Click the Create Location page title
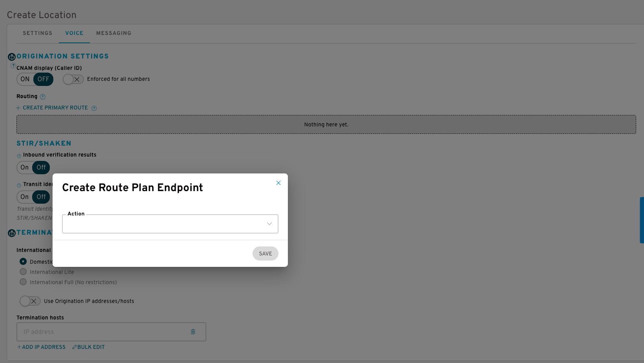This screenshot has height=363, width=644. coord(42,15)
